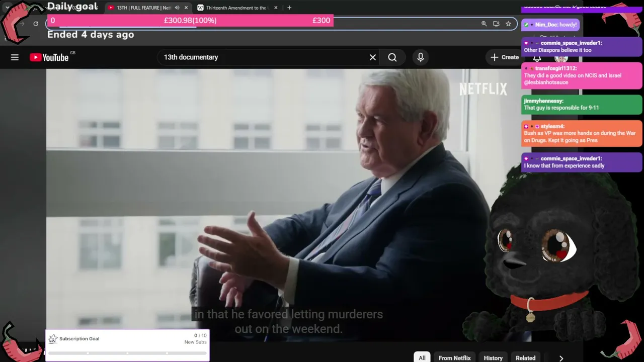The height and width of the screenshot is (362, 644).
Task: Open the YouTube hamburger guide menu
Action: coord(15,57)
